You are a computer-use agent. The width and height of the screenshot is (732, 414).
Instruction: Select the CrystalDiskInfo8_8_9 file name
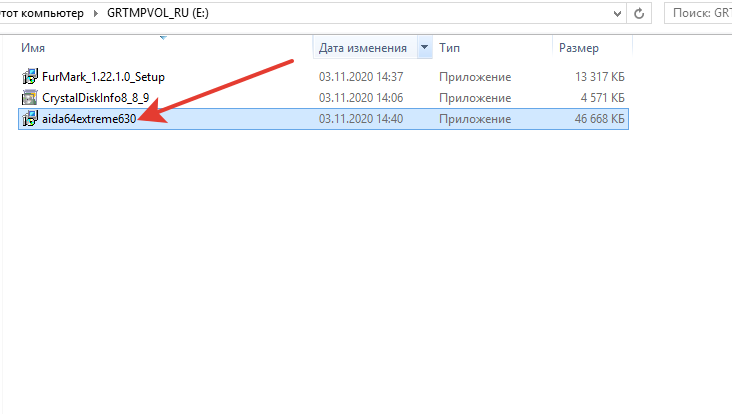click(95, 98)
